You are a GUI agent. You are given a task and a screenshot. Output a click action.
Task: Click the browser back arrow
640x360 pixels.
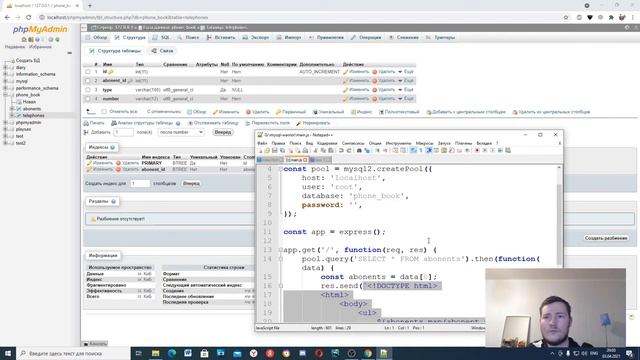pos(7,18)
